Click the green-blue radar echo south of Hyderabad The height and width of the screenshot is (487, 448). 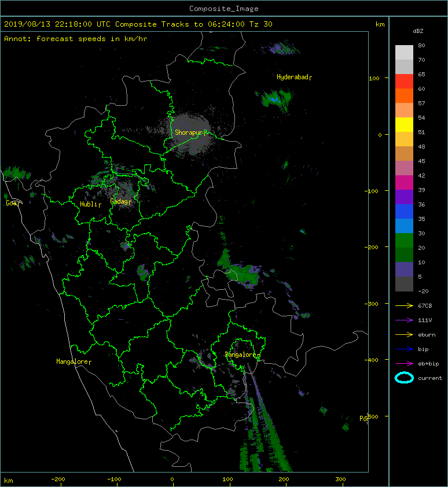[x=274, y=99]
